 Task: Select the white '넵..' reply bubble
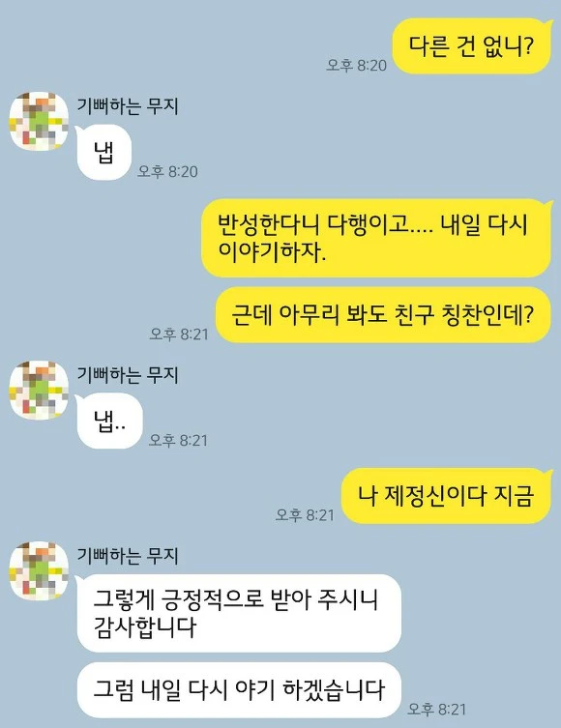(x=109, y=422)
